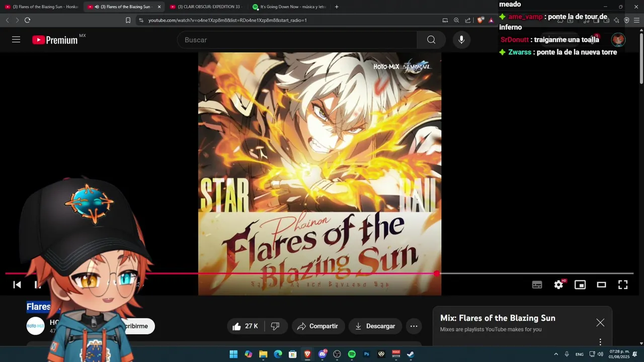Open the Brave Shields lion icon

(480, 20)
